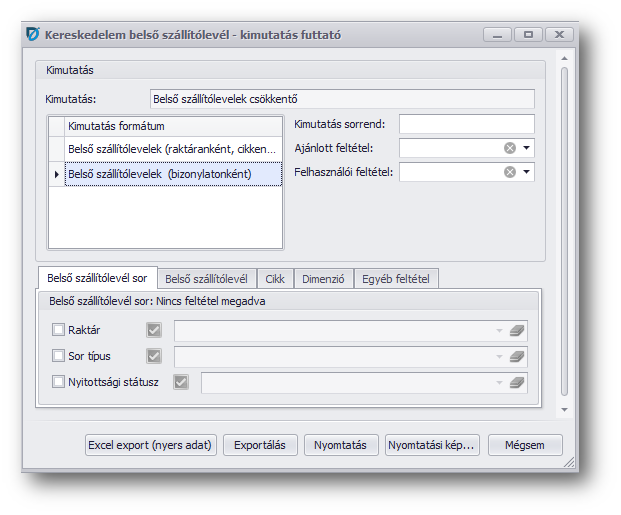
Task: Click the eraser icon in Nyitottsági státusz row
Action: pos(516,382)
